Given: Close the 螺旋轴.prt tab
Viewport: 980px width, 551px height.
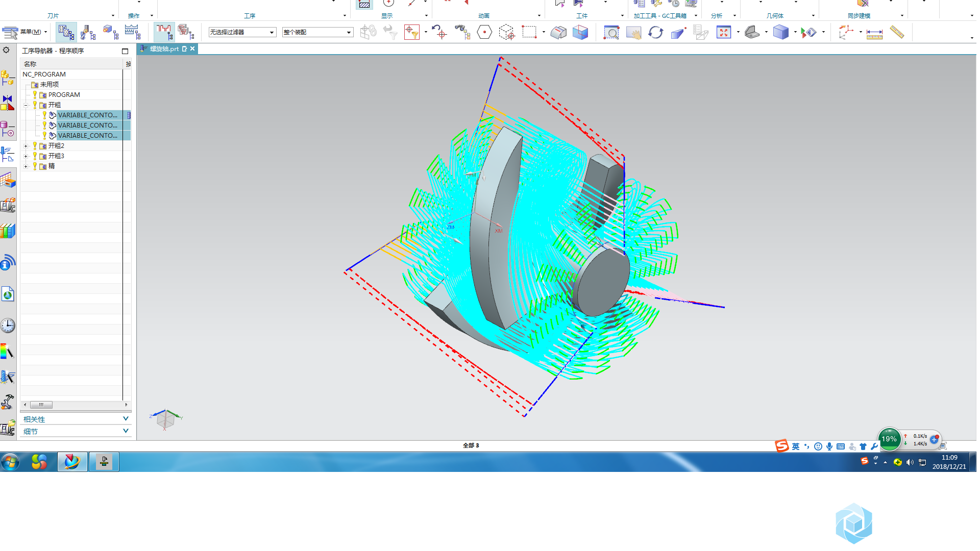Looking at the screenshot, I should [192, 49].
